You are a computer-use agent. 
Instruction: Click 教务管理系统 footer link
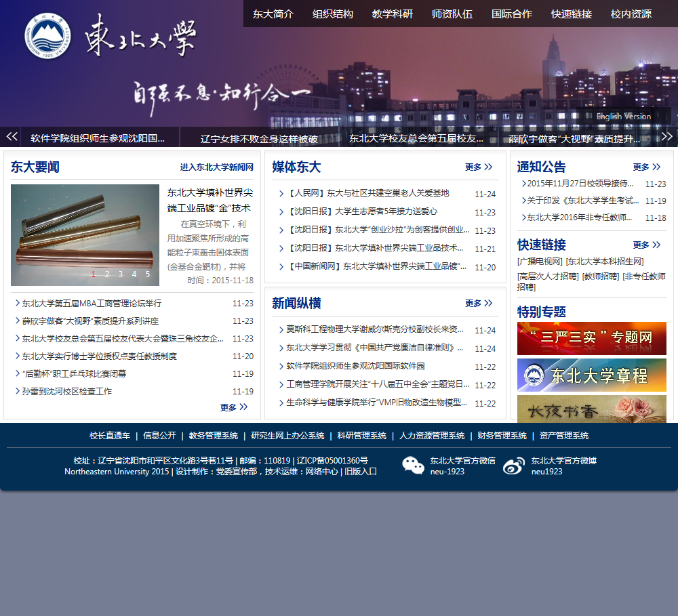[214, 436]
